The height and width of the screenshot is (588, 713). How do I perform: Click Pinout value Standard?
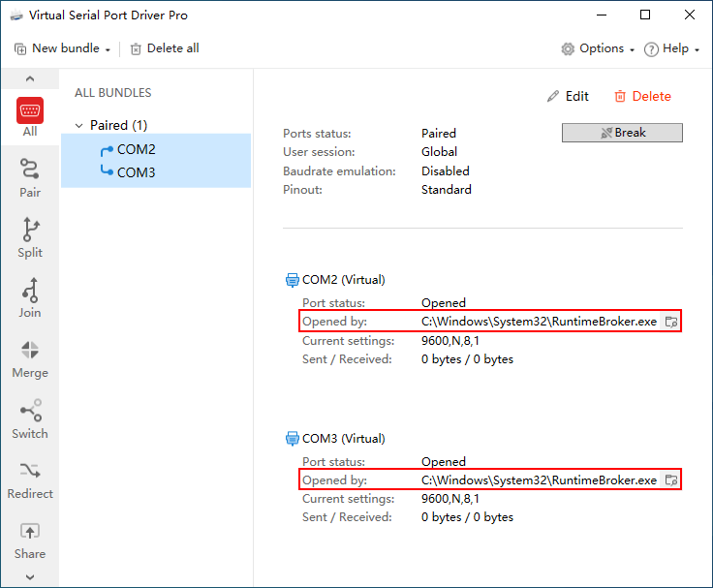446,189
